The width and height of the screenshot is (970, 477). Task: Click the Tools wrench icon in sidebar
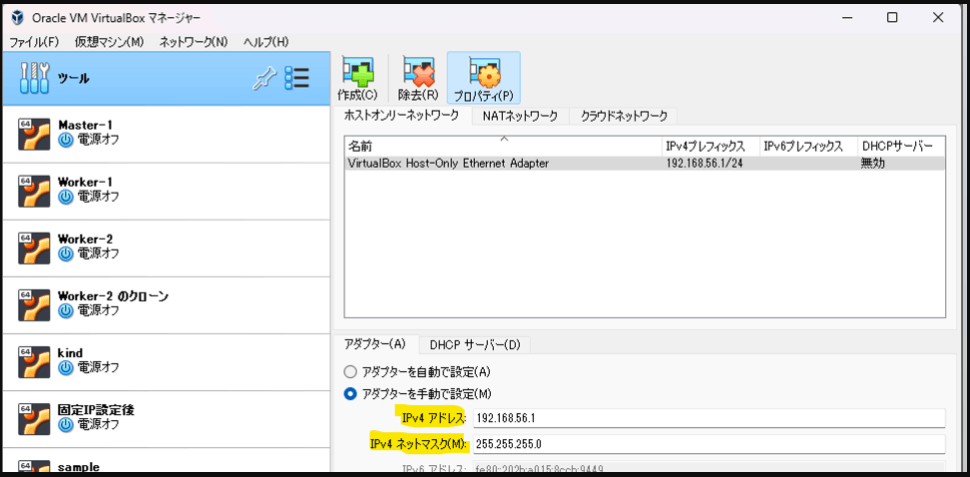coord(34,78)
